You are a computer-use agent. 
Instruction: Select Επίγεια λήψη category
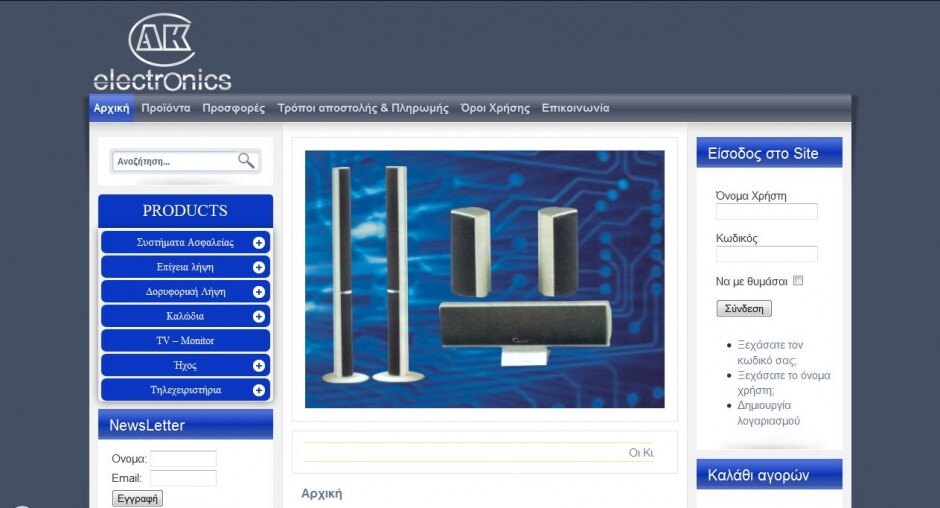[x=185, y=267]
